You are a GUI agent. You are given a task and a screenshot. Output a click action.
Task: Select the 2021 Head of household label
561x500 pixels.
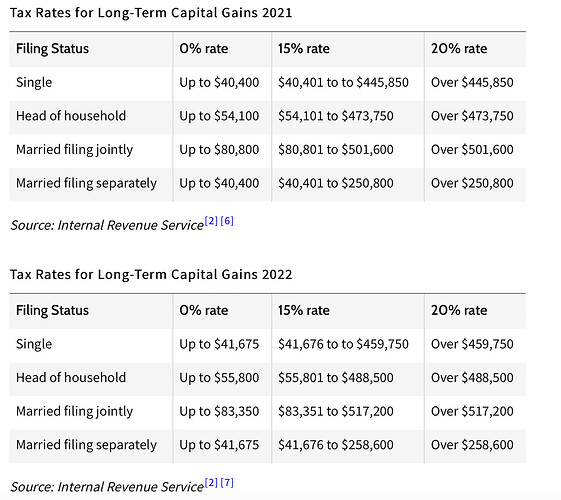point(71,116)
